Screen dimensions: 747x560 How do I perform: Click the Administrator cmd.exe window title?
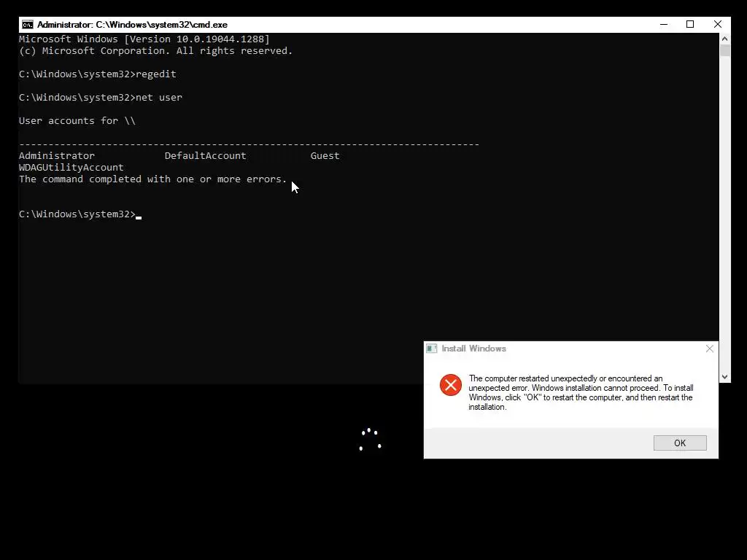point(132,25)
